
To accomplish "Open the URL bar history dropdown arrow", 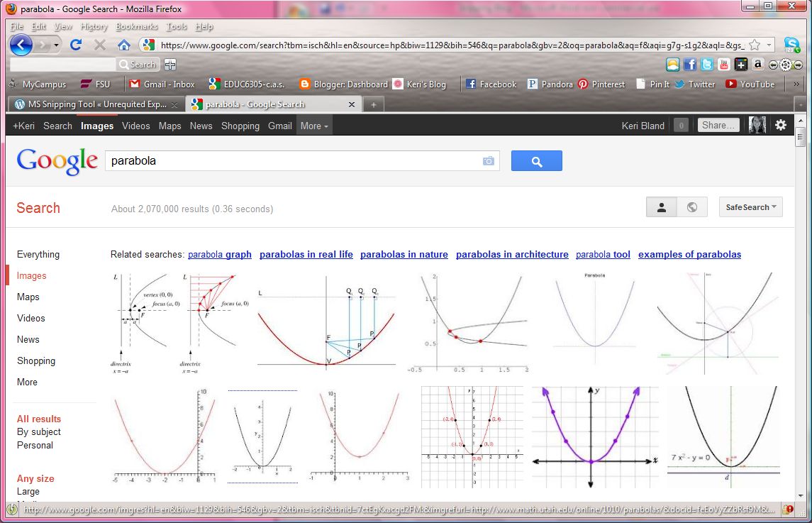I will coord(769,45).
